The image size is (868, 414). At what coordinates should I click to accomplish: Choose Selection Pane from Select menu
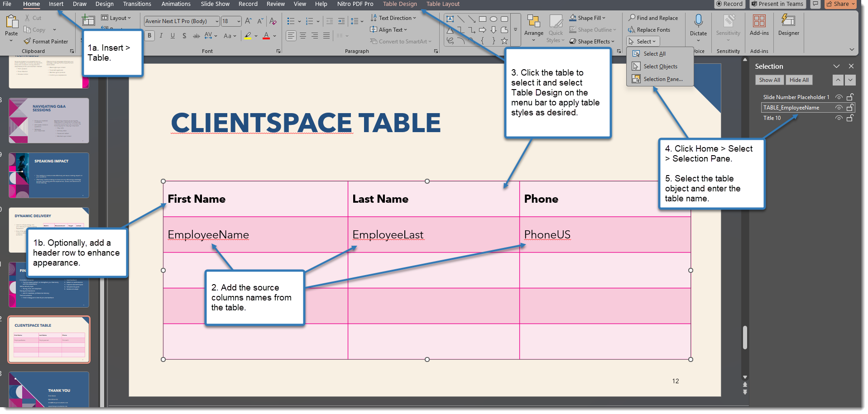[x=662, y=79]
